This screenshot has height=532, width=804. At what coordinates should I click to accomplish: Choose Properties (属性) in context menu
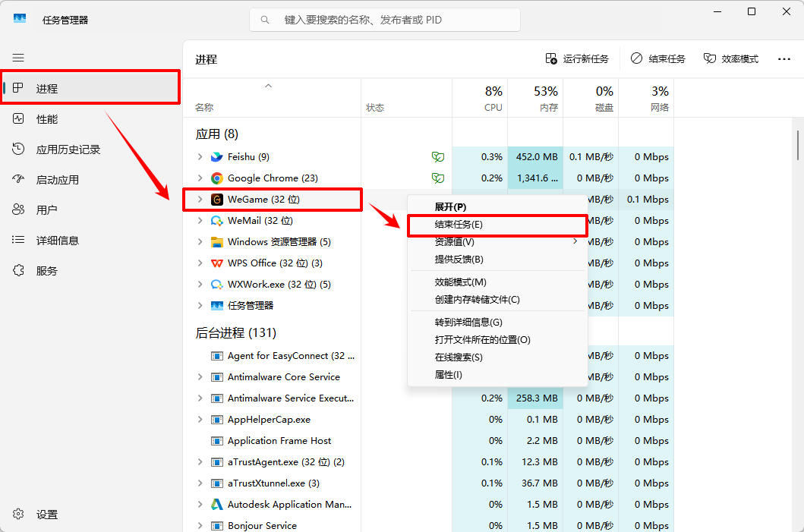pos(497,375)
